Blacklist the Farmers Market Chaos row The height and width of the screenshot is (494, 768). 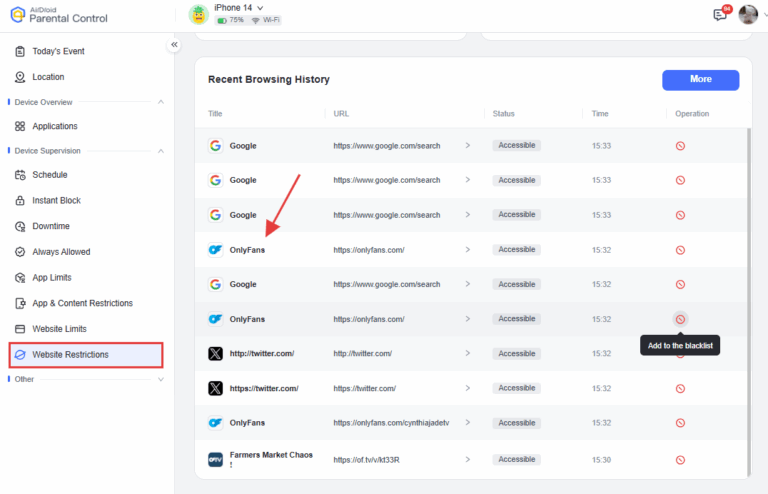click(680, 460)
